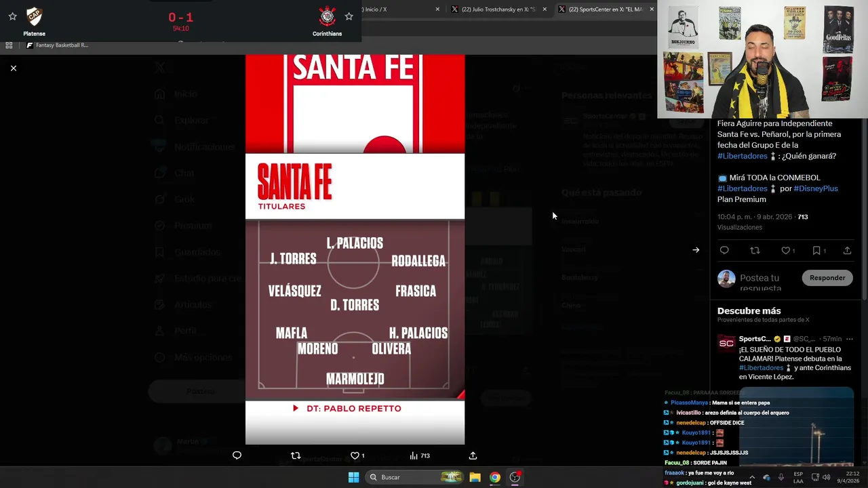The height and width of the screenshot is (488, 868).
Task: Open Windows Start menu
Action: click(353, 477)
